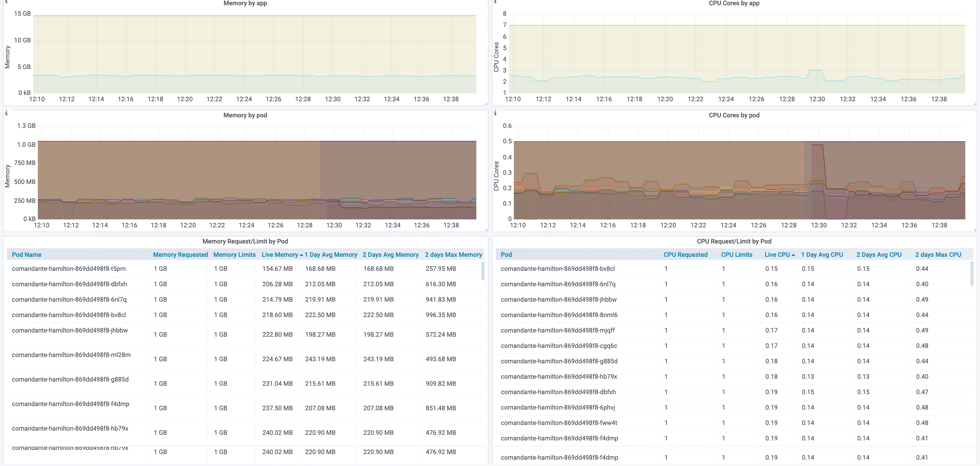
Task: Click info icon on CPU Cores by pod panel
Action: pyautogui.click(x=495, y=113)
